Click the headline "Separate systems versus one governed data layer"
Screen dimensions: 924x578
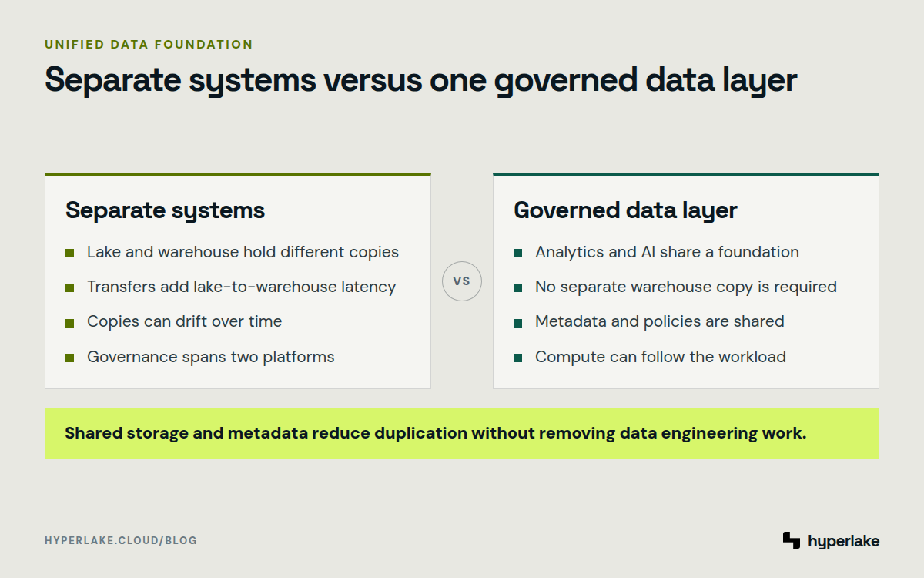[x=420, y=81]
